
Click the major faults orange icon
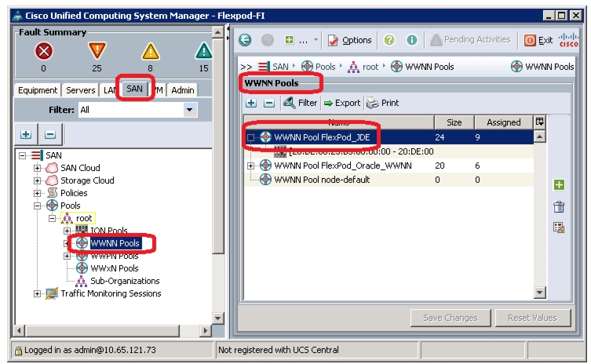(x=97, y=50)
